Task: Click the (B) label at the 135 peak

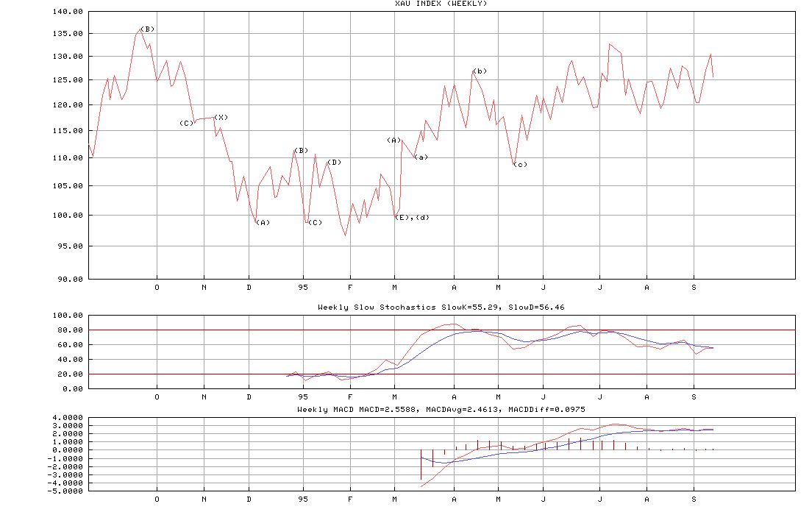Action: [147, 29]
